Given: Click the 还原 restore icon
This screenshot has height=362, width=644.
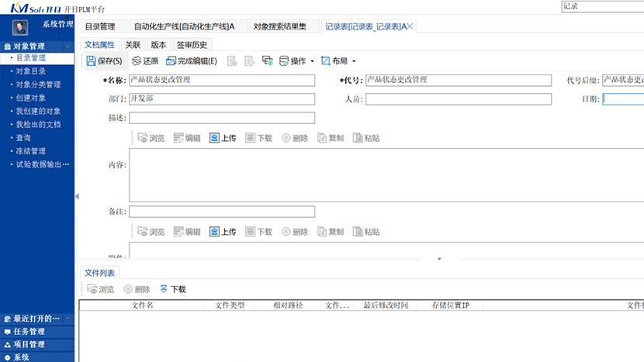Looking at the screenshot, I should tap(137, 60).
